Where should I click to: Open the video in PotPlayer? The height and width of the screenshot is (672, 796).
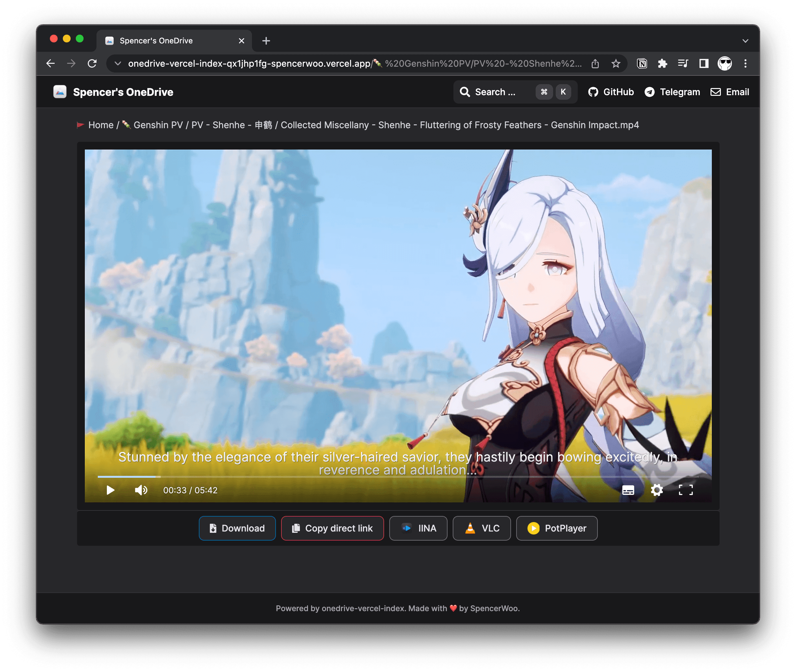coord(556,528)
